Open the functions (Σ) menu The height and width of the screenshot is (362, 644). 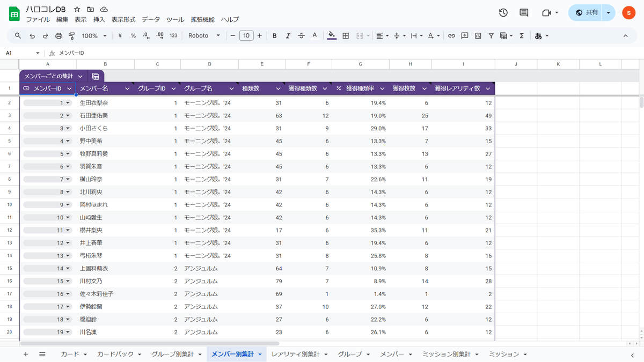[x=521, y=36]
